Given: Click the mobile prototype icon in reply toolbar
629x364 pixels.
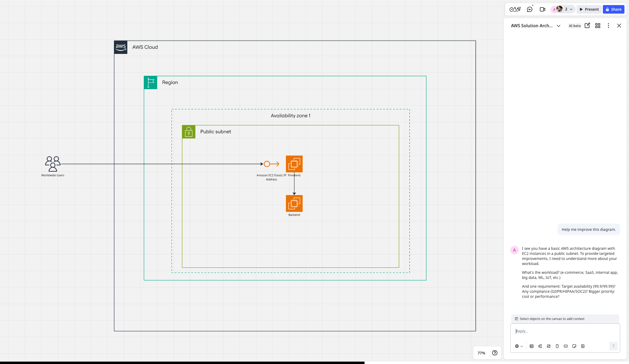Looking at the screenshot, I should [557, 346].
